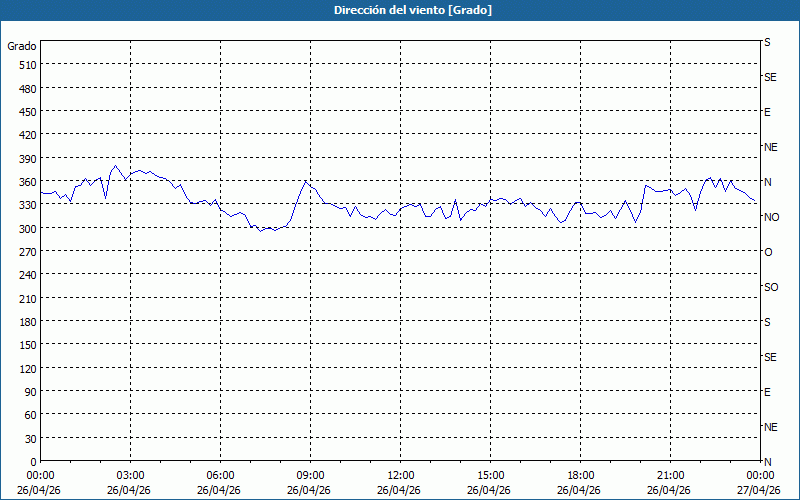The height and width of the screenshot is (500, 800).
Task: Click the 90 value on the y-axis
Action: 30,391
